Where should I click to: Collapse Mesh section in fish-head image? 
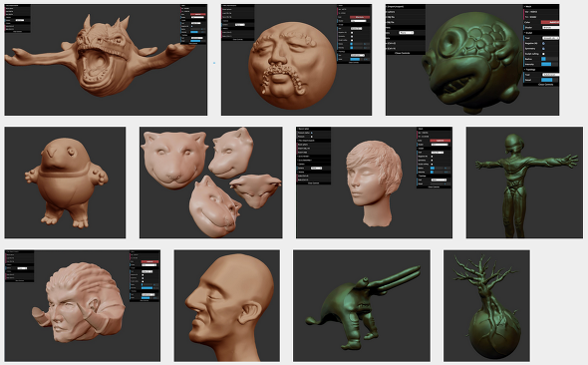(x=541, y=6)
